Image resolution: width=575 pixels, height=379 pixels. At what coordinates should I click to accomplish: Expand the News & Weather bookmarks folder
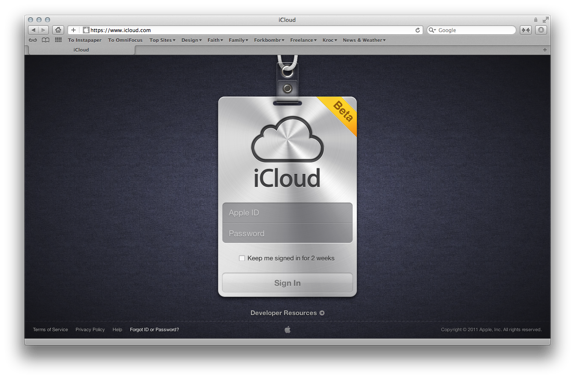[x=364, y=40]
